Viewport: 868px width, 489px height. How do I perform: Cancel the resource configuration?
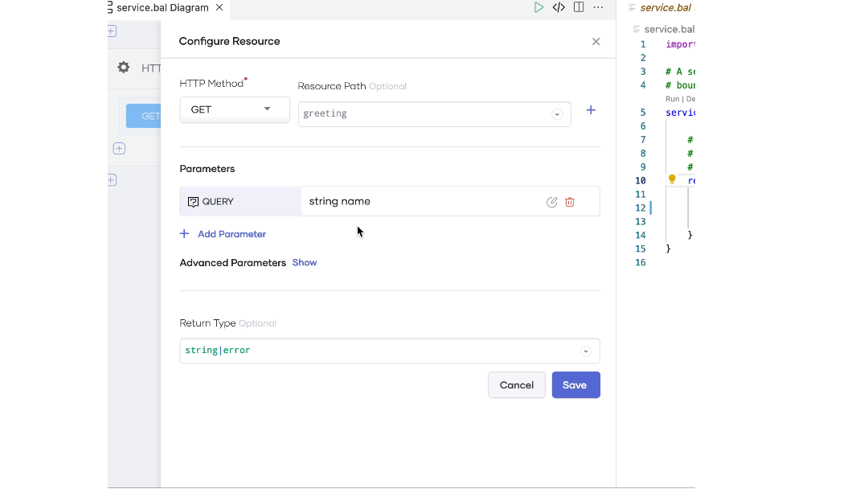pos(516,384)
